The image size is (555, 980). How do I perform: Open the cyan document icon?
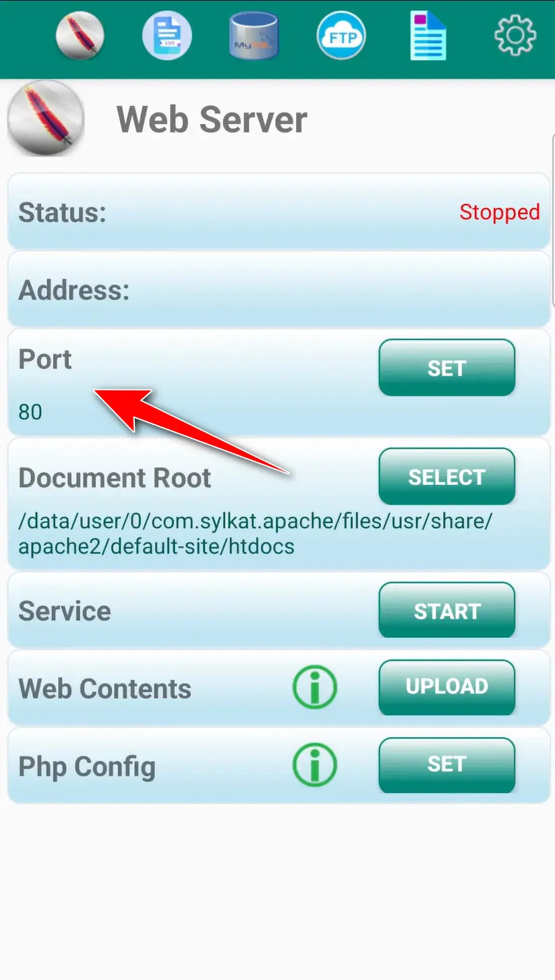[x=428, y=36]
